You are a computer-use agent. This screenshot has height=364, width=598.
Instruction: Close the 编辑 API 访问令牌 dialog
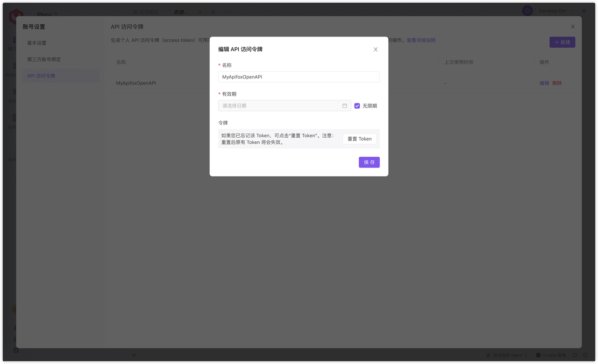376,49
